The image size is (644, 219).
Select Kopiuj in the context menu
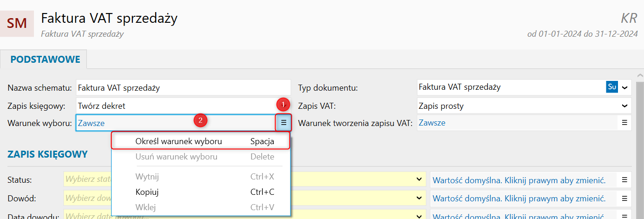[147, 192]
